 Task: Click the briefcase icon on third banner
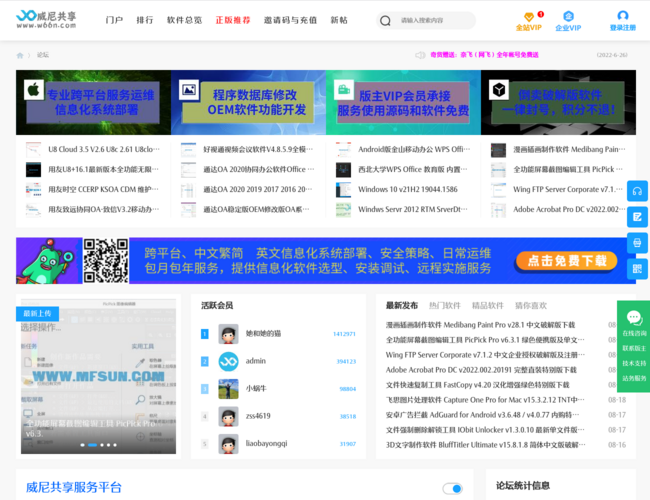pos(344,90)
